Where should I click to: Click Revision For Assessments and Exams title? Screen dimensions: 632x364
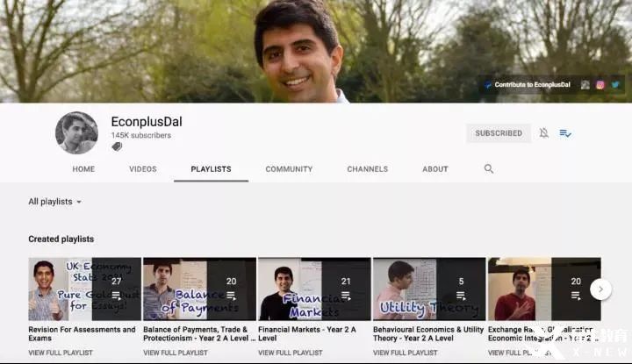coord(82,334)
